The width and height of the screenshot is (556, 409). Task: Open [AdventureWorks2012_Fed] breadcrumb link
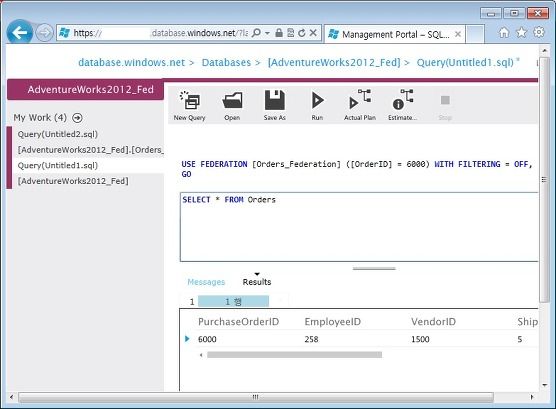(334, 62)
